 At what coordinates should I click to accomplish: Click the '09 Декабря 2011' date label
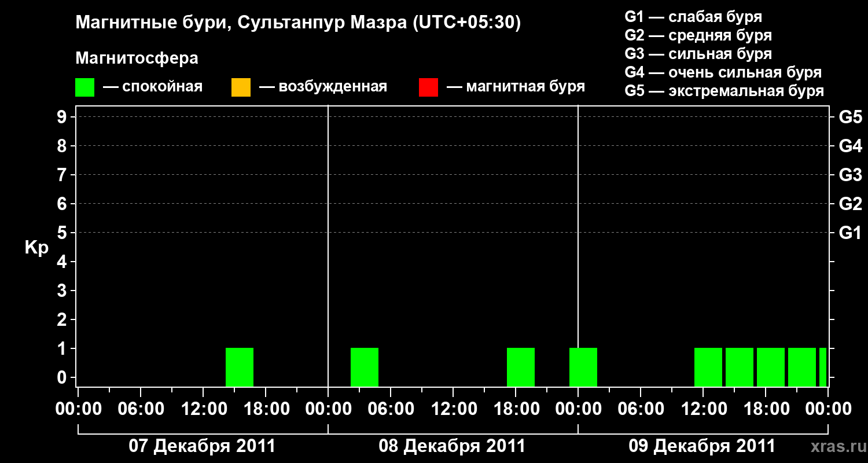click(702, 446)
